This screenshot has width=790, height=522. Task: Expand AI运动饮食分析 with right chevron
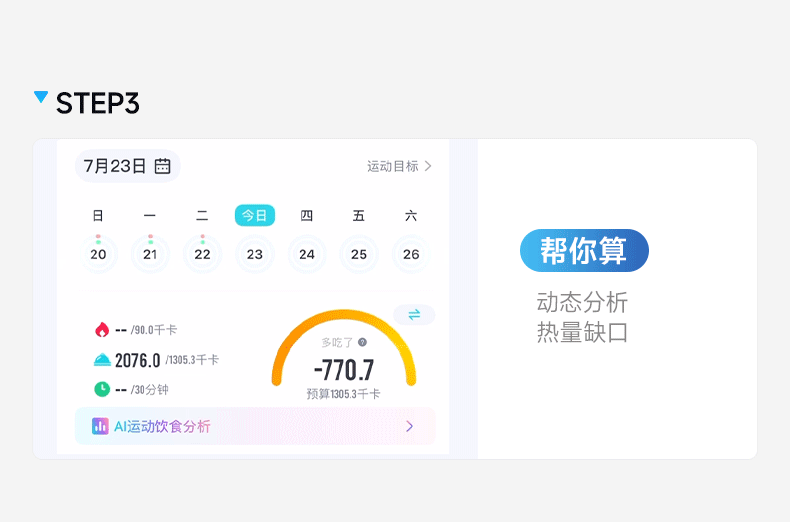pyautogui.click(x=409, y=426)
